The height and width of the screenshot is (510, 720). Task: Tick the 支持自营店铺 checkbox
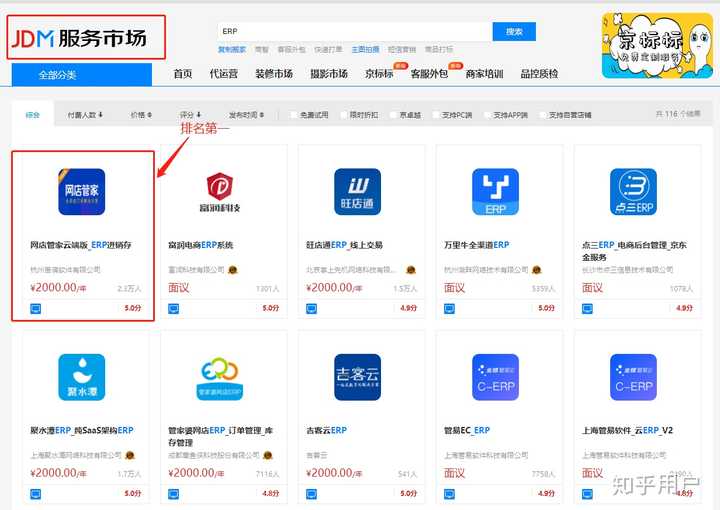[543, 115]
